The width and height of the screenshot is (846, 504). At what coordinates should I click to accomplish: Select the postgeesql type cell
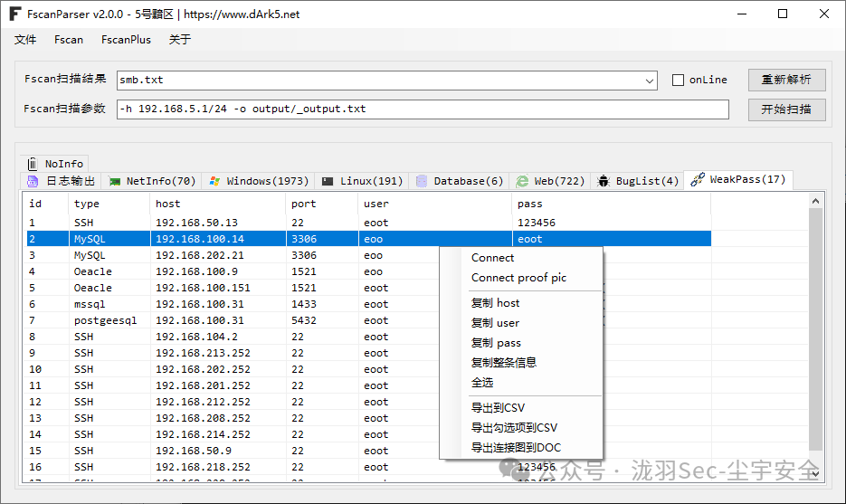click(109, 320)
